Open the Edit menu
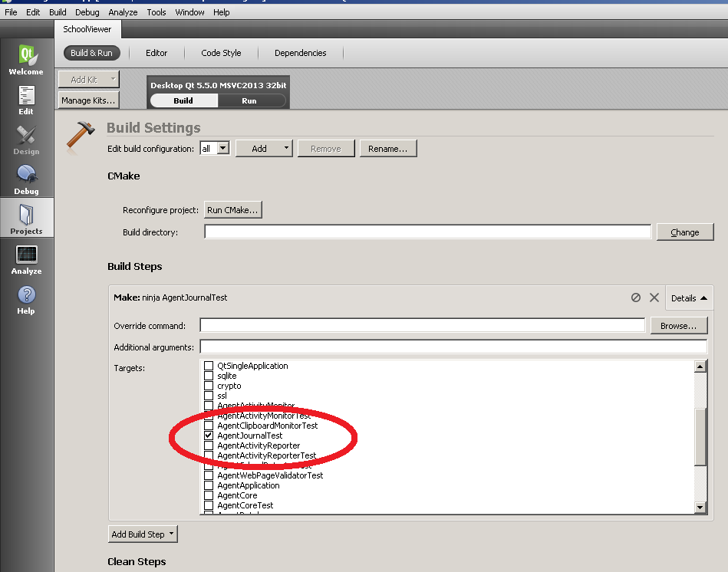 [x=33, y=12]
